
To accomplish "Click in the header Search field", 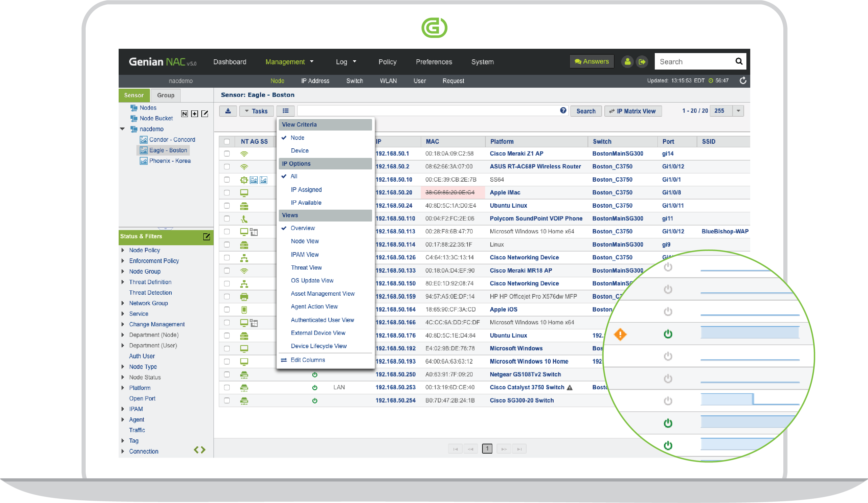I will [694, 62].
